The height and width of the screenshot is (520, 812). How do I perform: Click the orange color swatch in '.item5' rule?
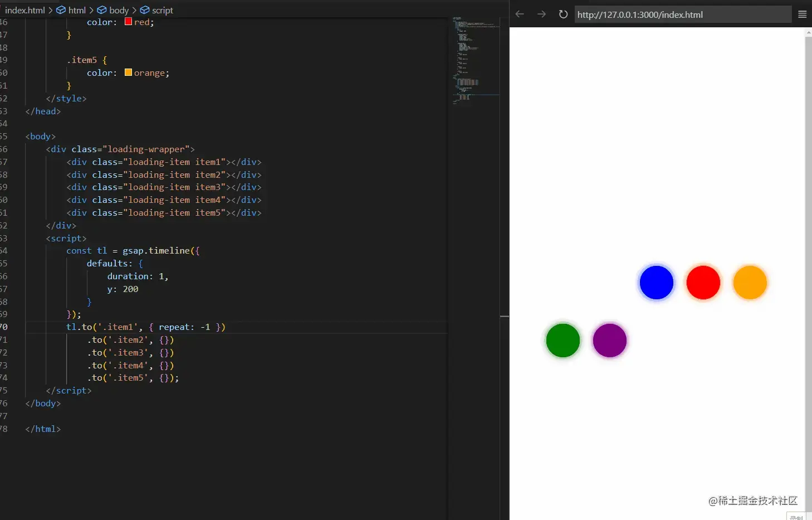[x=128, y=72]
